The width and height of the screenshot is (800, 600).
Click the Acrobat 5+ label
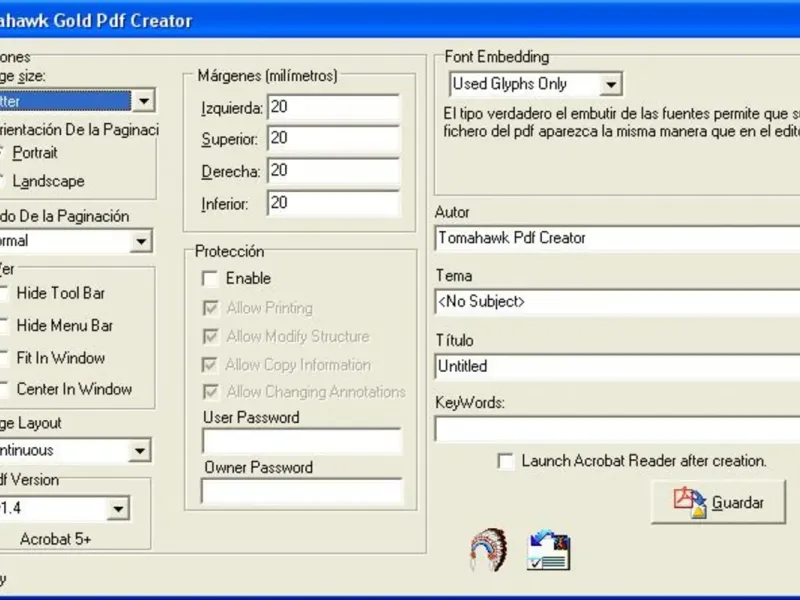point(56,539)
